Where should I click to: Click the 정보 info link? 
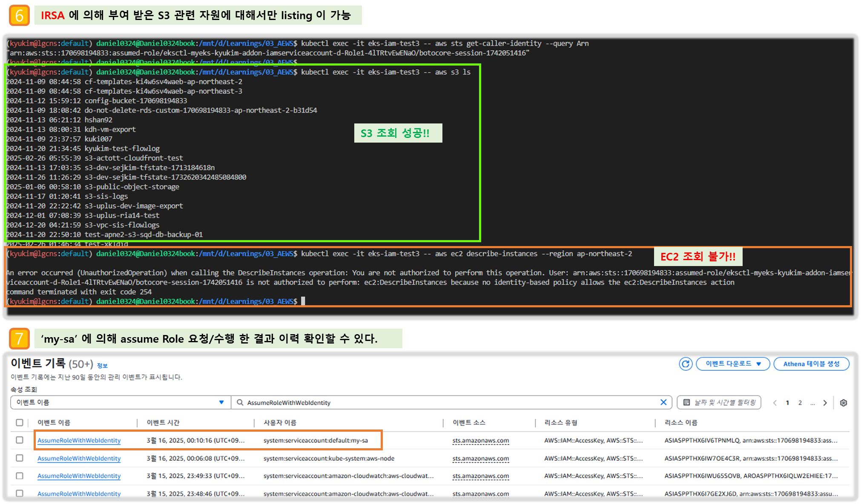(x=102, y=366)
